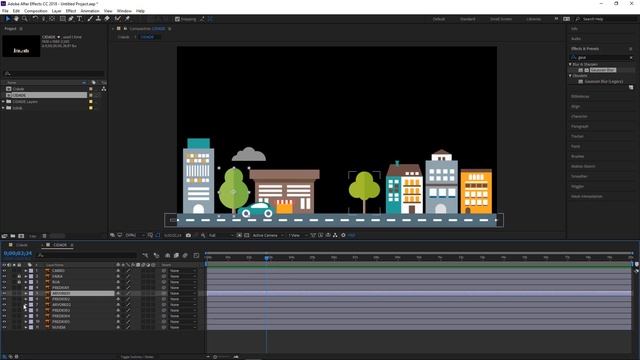
Task: Select the Brush tool
Action: [x=90, y=19]
